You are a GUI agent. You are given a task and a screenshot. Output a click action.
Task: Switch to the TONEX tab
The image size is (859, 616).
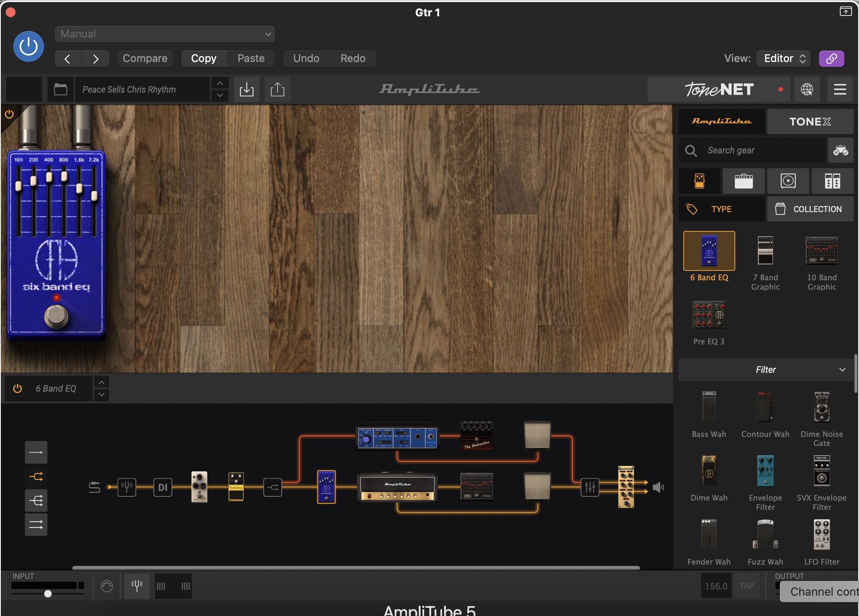tap(810, 122)
